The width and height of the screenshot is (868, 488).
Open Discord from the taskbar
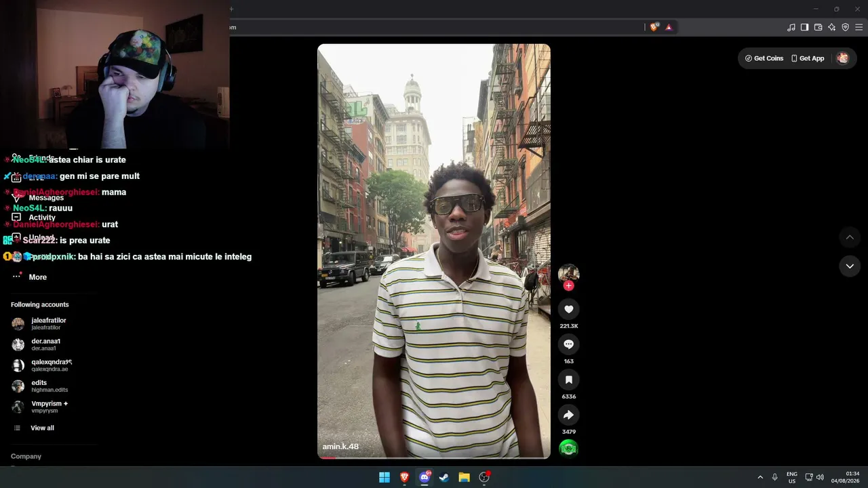click(x=425, y=477)
